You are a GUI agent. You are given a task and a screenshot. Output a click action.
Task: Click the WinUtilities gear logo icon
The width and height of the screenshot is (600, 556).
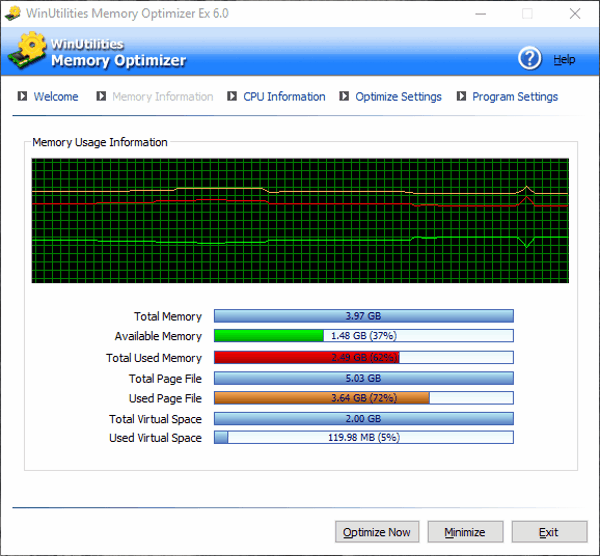point(27,50)
